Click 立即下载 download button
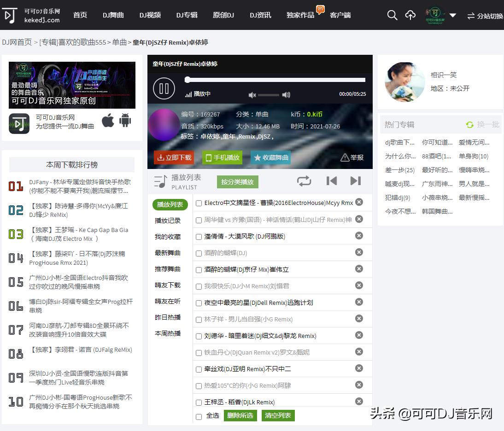 (x=174, y=157)
